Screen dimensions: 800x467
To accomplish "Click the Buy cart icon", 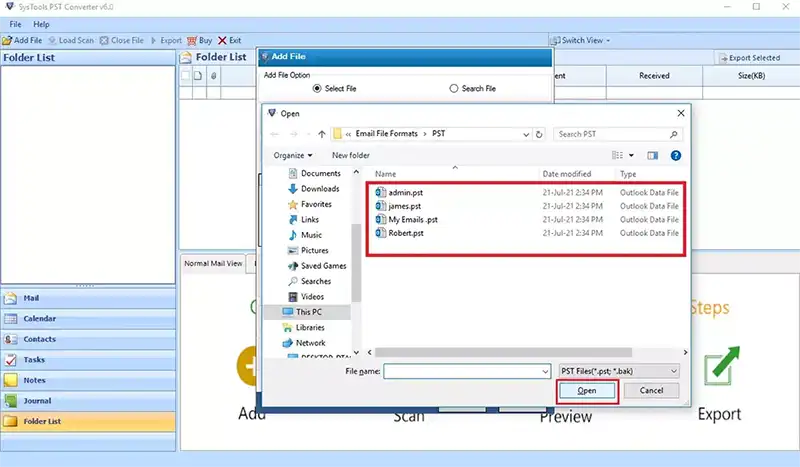I will tap(192, 40).
